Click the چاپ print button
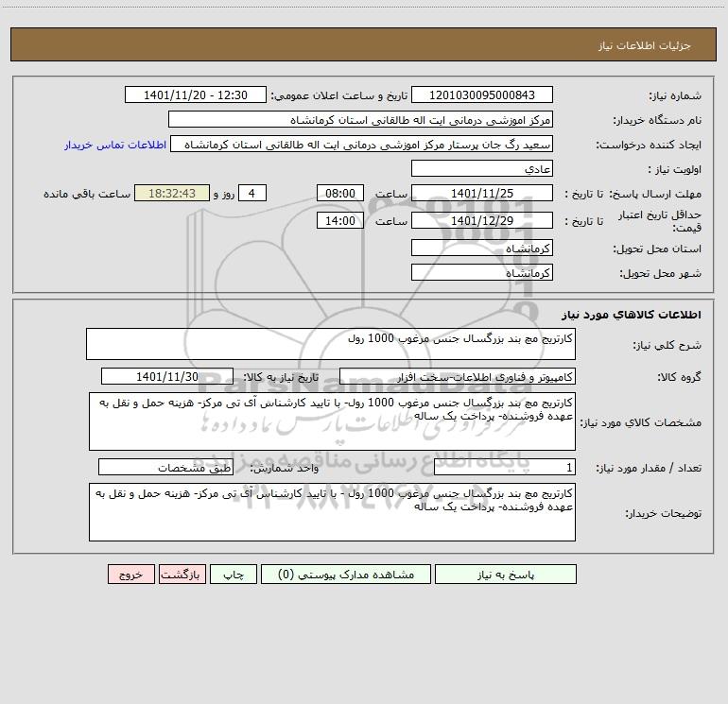728x704 pixels. pyautogui.click(x=234, y=574)
